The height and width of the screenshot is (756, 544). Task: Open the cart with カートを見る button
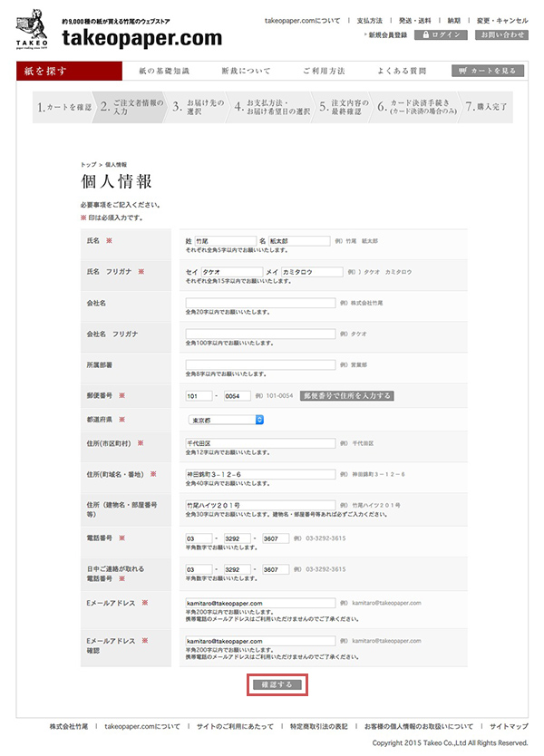tap(488, 71)
